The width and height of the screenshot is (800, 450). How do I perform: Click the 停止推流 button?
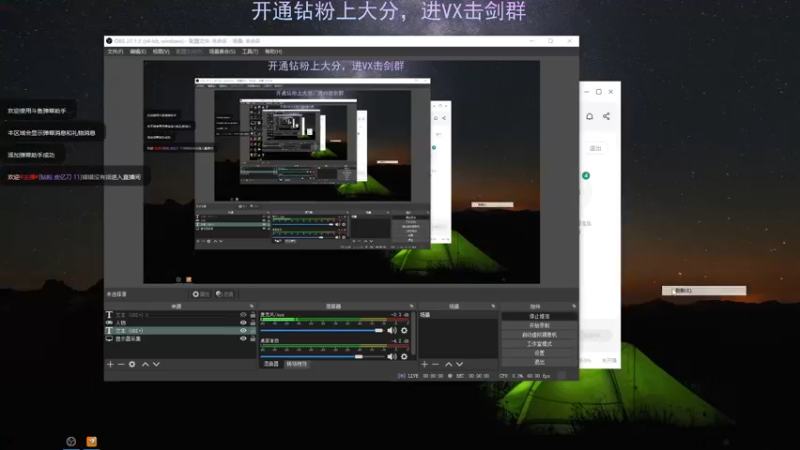tap(539, 316)
